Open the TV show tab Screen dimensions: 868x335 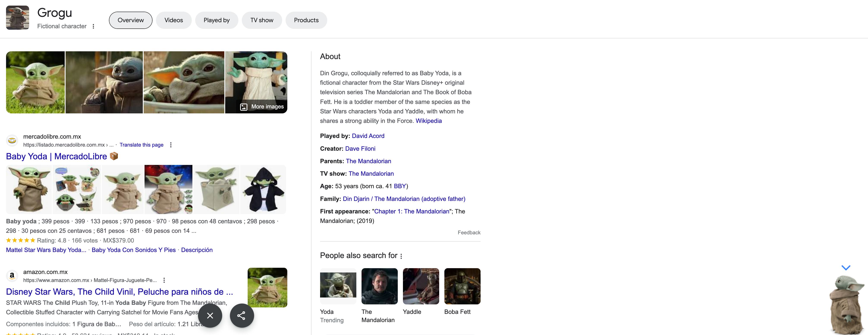point(261,20)
